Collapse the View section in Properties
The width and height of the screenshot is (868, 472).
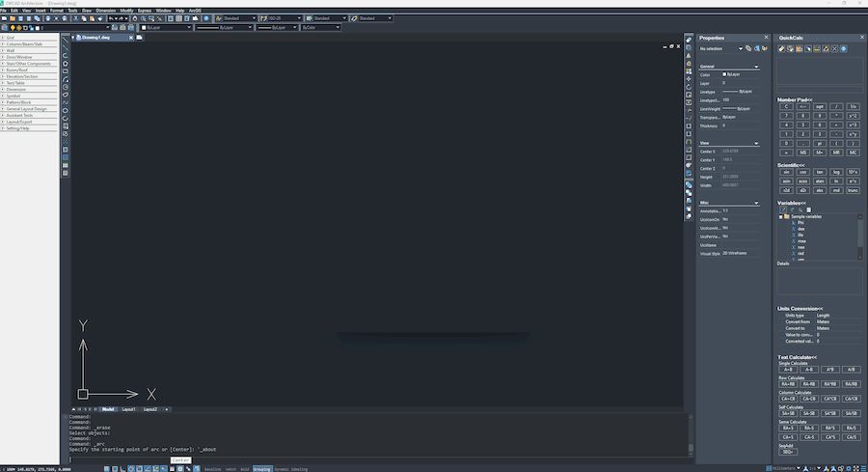(756, 143)
